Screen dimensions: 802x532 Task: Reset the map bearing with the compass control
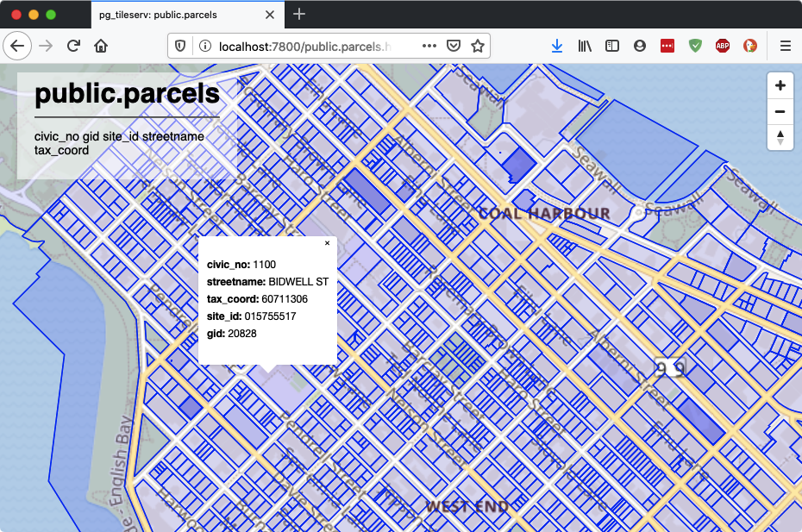pyautogui.click(x=780, y=137)
